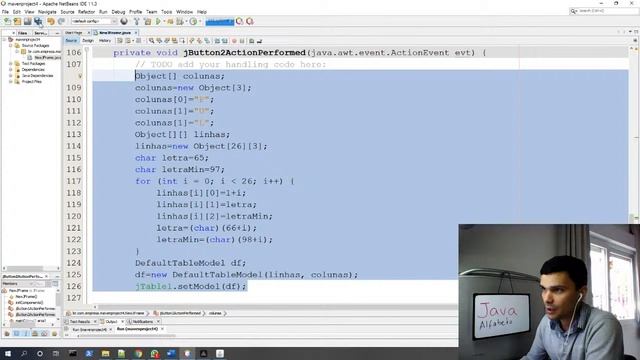Switch to the Output tab
The width and height of the screenshot is (640, 360).
(x=111, y=322)
